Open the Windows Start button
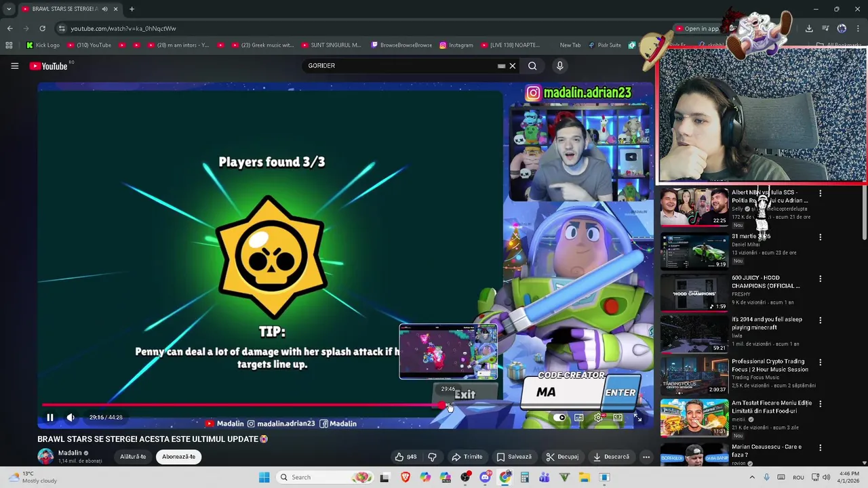Image resolution: width=868 pixels, height=488 pixels. 264,477
